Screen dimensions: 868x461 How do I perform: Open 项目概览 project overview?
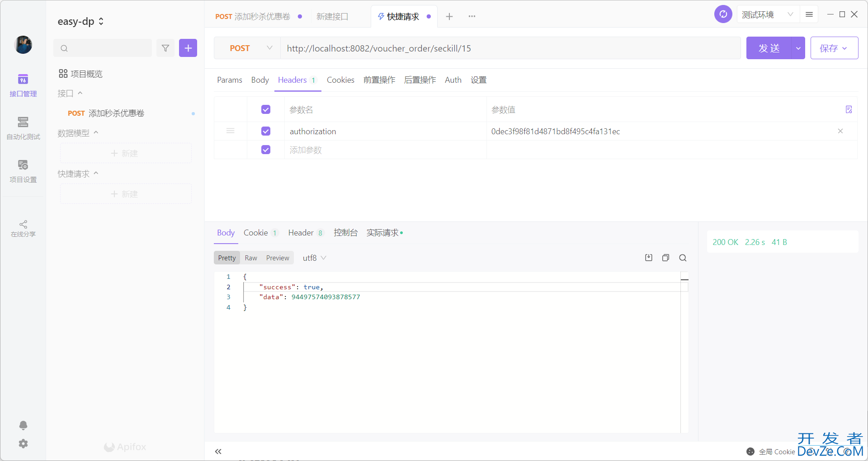pyautogui.click(x=81, y=74)
